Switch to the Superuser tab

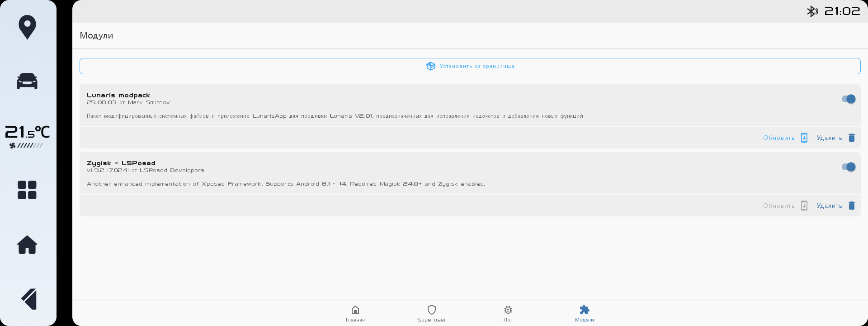(x=432, y=313)
